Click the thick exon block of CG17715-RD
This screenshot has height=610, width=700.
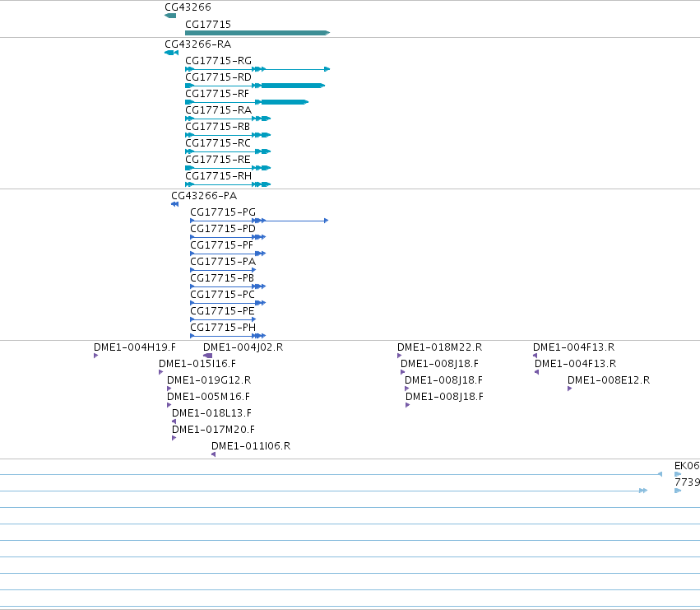coord(293,86)
